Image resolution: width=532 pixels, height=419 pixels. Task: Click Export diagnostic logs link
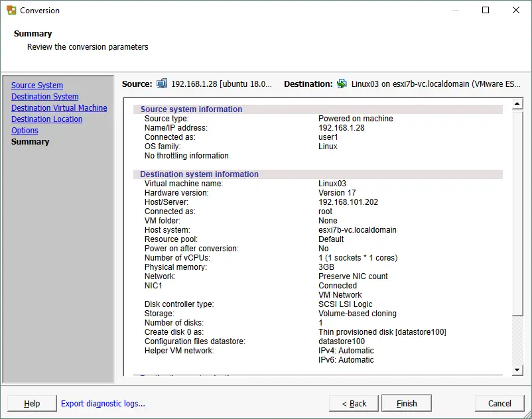103,403
